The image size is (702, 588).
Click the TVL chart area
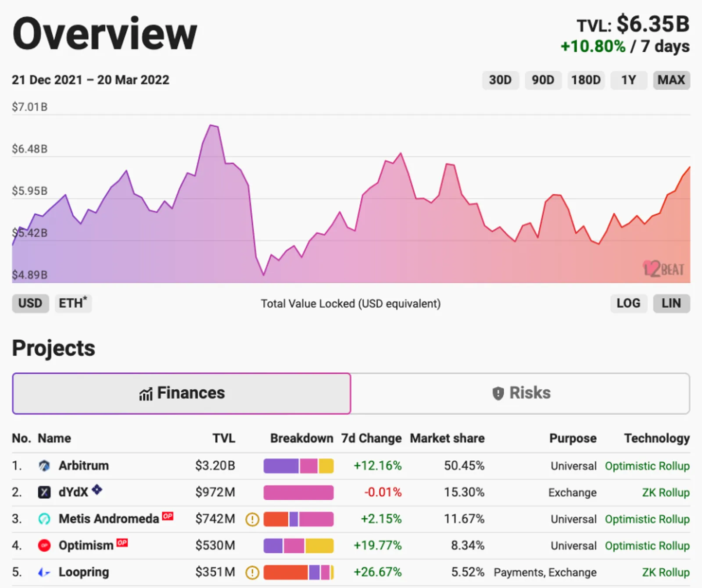point(351,199)
